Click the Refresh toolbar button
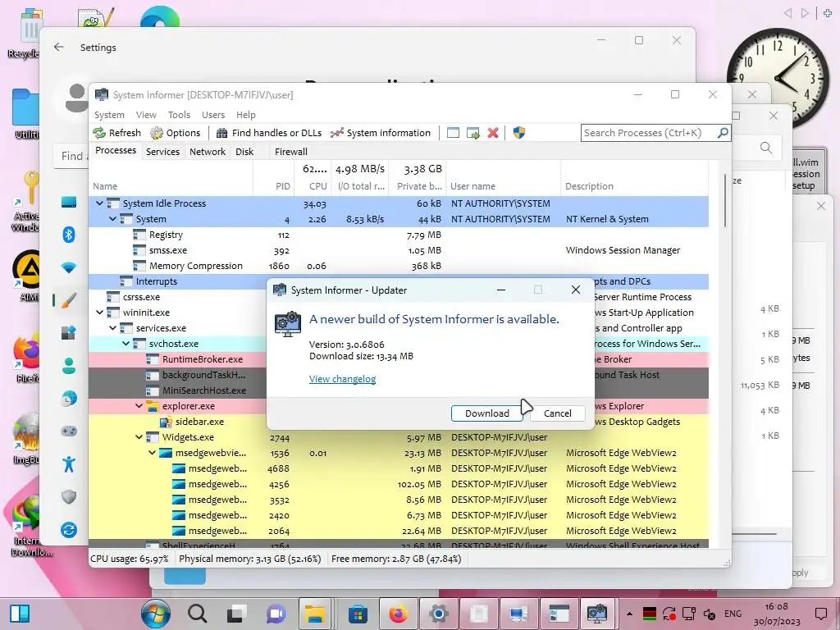The width and height of the screenshot is (840, 630). click(x=117, y=133)
